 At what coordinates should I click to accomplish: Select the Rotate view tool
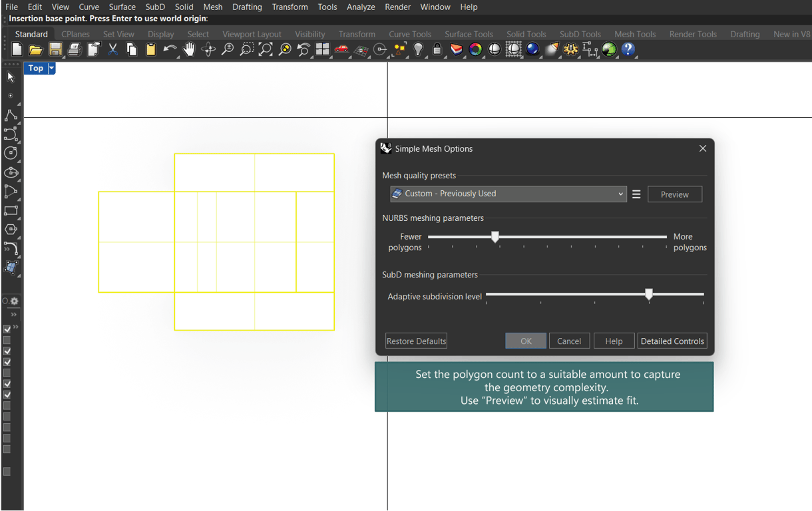point(208,49)
